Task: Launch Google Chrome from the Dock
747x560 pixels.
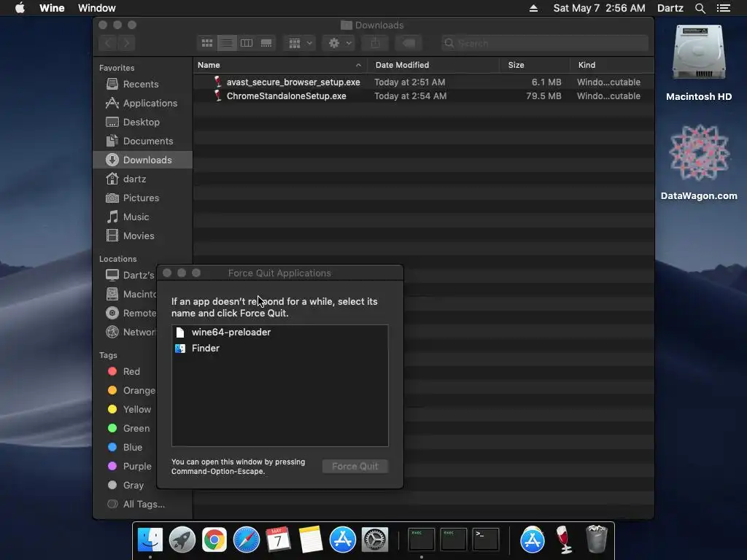Action: [x=214, y=540]
